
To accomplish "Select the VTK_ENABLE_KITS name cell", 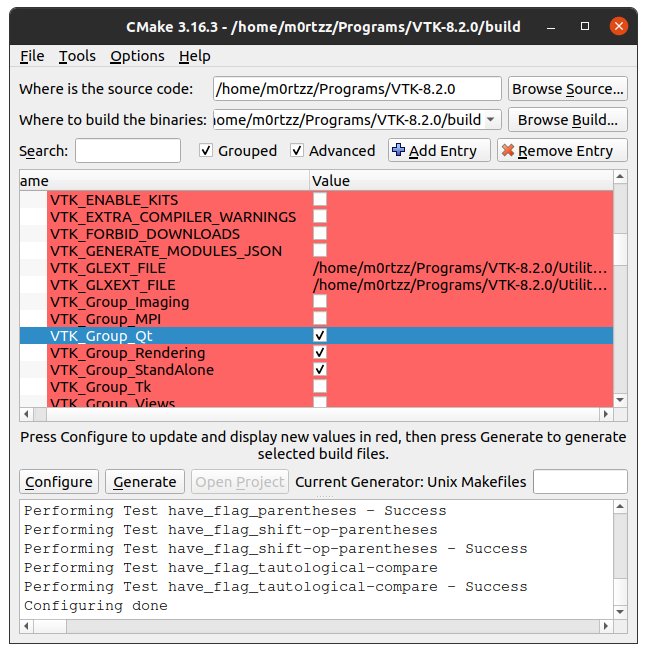I will click(179, 200).
